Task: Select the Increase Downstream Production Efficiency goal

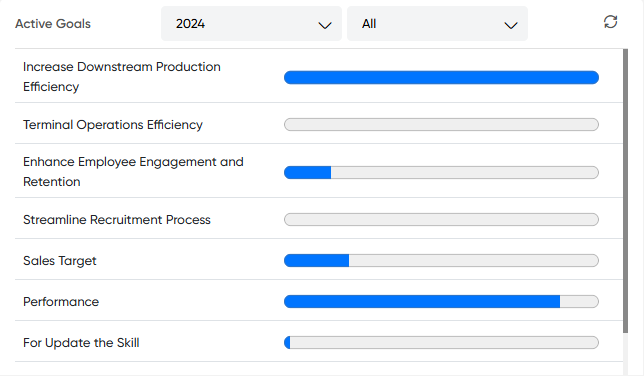Action: pyautogui.click(x=122, y=76)
